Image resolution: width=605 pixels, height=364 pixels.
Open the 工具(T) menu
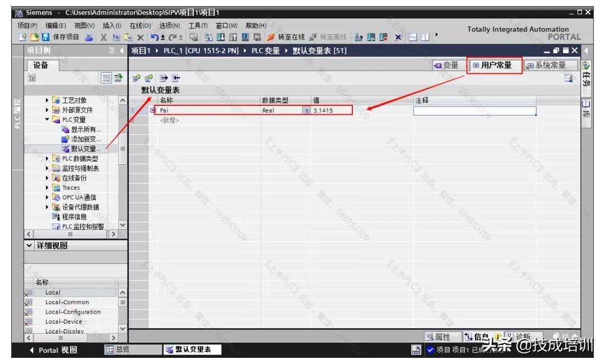pos(198,25)
